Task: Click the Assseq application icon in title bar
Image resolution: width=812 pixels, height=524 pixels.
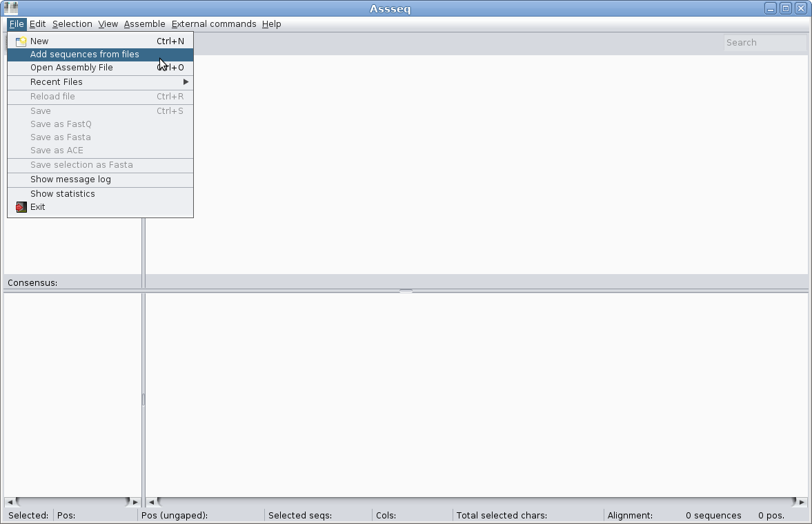Action: 11,8
